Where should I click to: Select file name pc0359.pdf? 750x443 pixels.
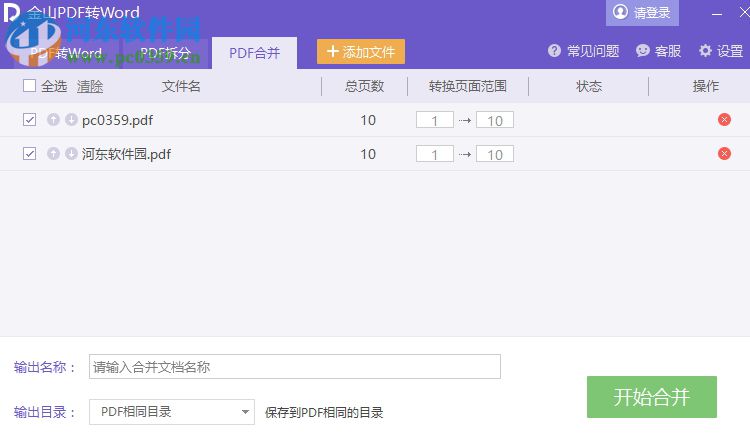(117, 120)
